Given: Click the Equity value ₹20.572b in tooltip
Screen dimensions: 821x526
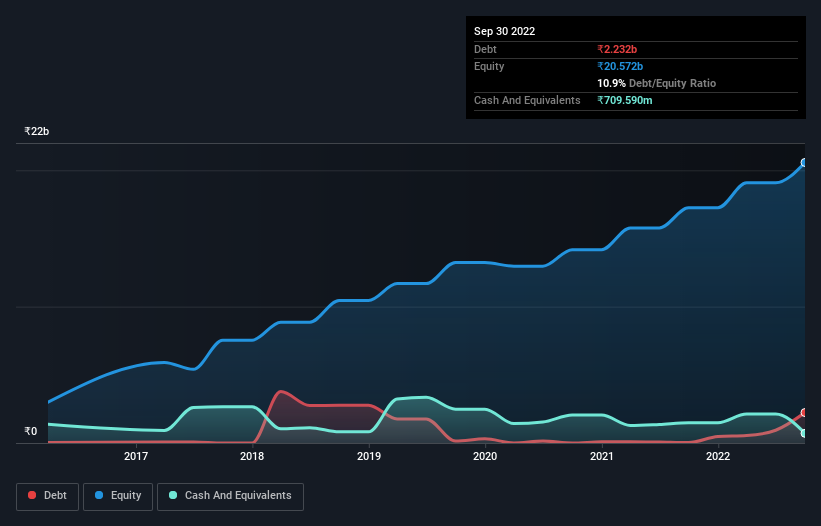Looking at the screenshot, I should (620, 66).
